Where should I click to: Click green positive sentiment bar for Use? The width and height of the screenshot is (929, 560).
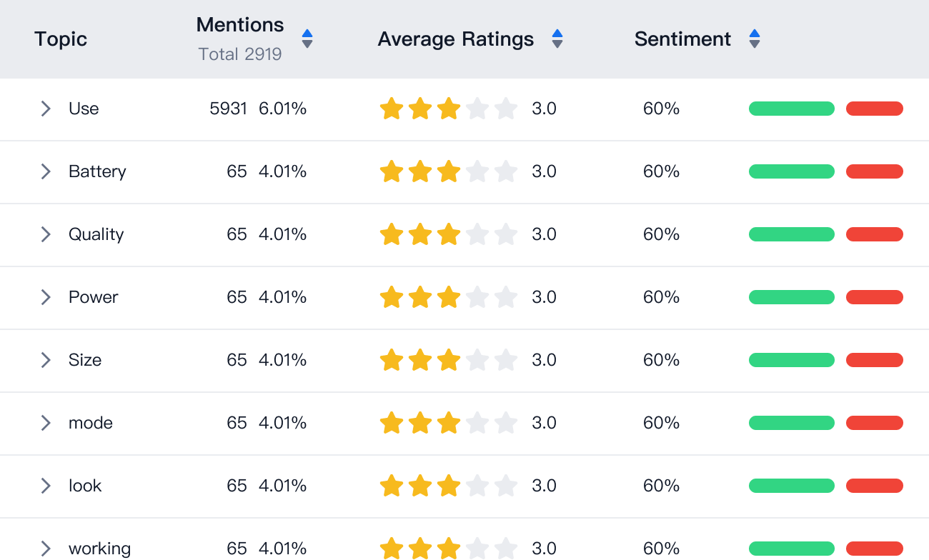click(x=791, y=109)
